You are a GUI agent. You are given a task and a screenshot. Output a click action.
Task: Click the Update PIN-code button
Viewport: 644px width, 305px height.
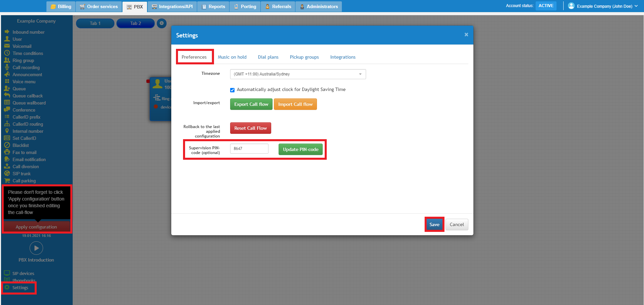coord(300,149)
